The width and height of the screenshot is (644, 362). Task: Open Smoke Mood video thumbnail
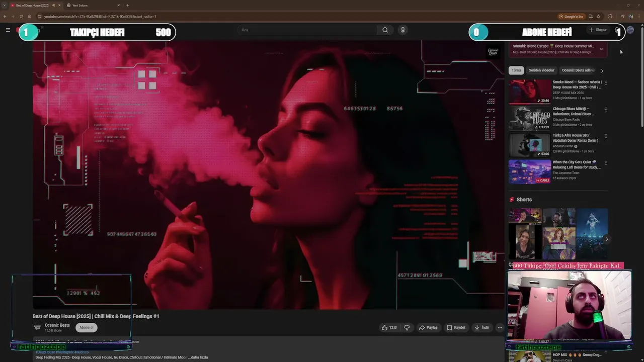[x=530, y=92]
